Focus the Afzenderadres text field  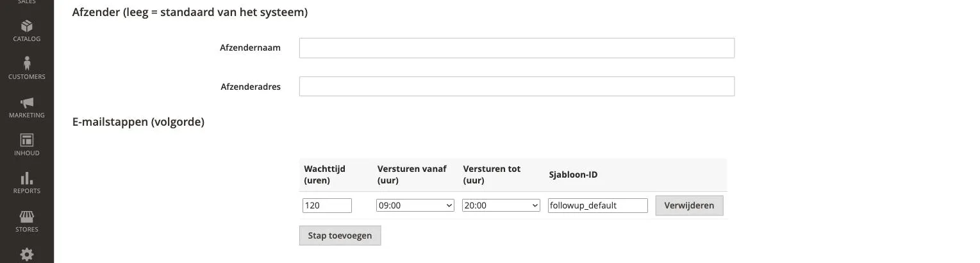[517, 87]
